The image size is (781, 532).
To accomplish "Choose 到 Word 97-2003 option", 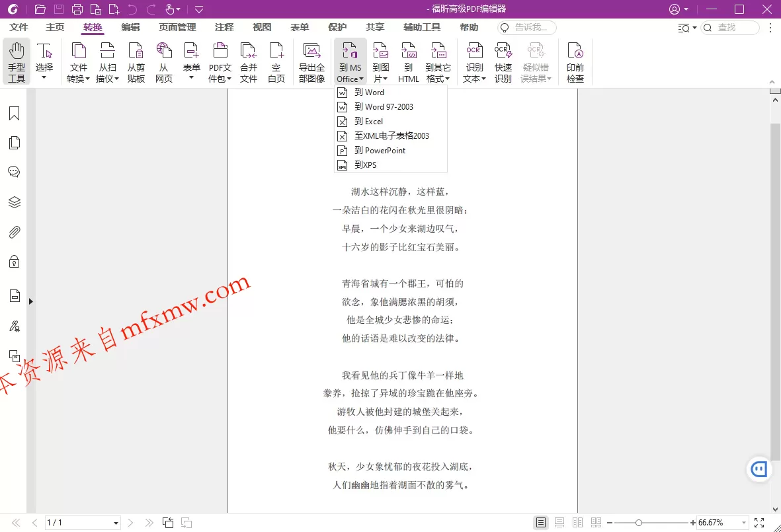I will 390,106.
